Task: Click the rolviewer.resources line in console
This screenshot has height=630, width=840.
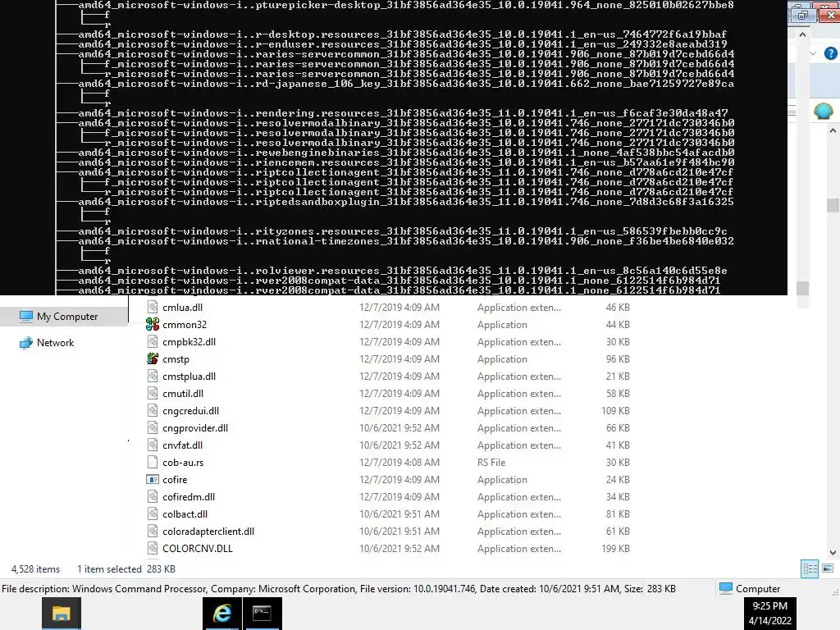Action: pyautogui.click(x=403, y=271)
